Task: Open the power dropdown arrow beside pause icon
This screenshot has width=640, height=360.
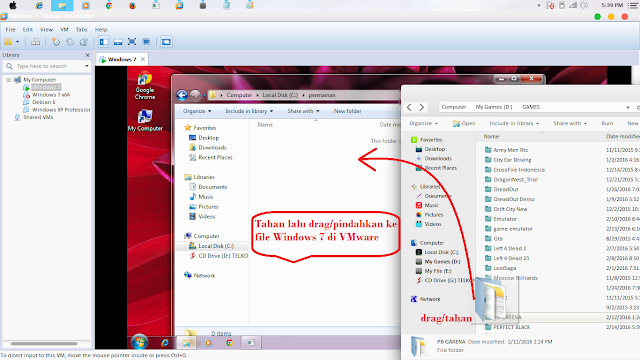Action: [x=18, y=42]
